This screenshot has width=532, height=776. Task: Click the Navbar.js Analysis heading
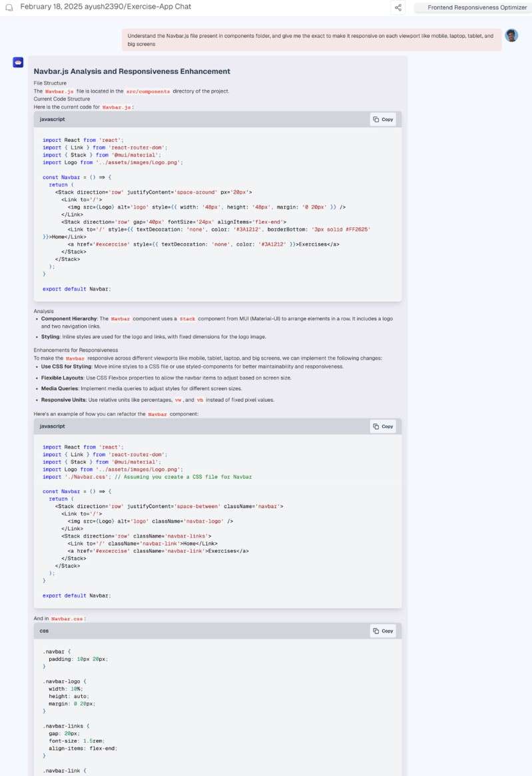coord(132,71)
